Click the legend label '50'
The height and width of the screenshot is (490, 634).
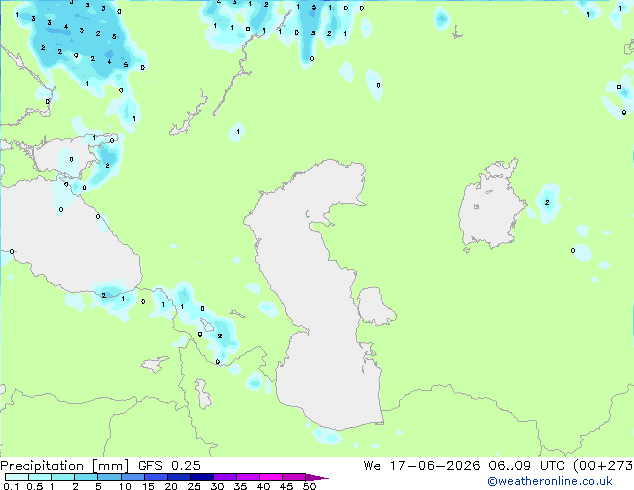pyautogui.click(x=309, y=486)
